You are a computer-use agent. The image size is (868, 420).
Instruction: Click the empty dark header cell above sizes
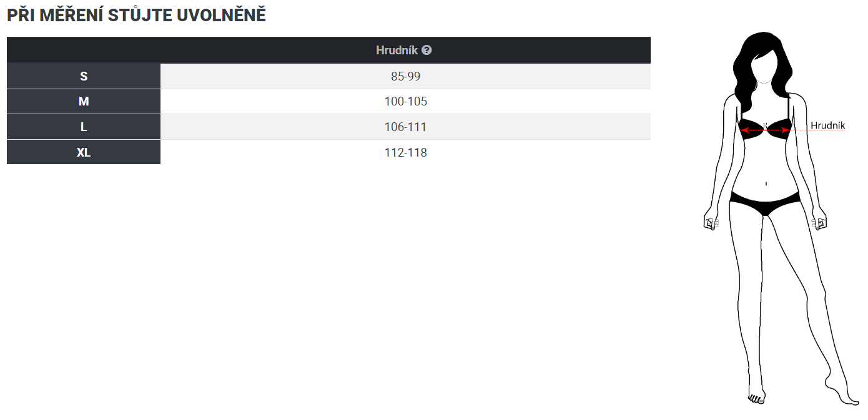pyautogui.click(x=84, y=50)
